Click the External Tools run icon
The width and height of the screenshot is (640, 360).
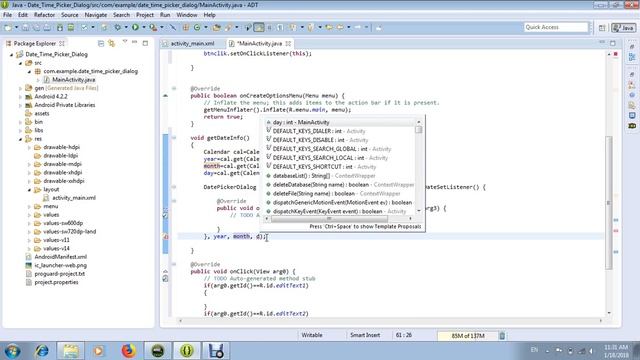coord(153,27)
